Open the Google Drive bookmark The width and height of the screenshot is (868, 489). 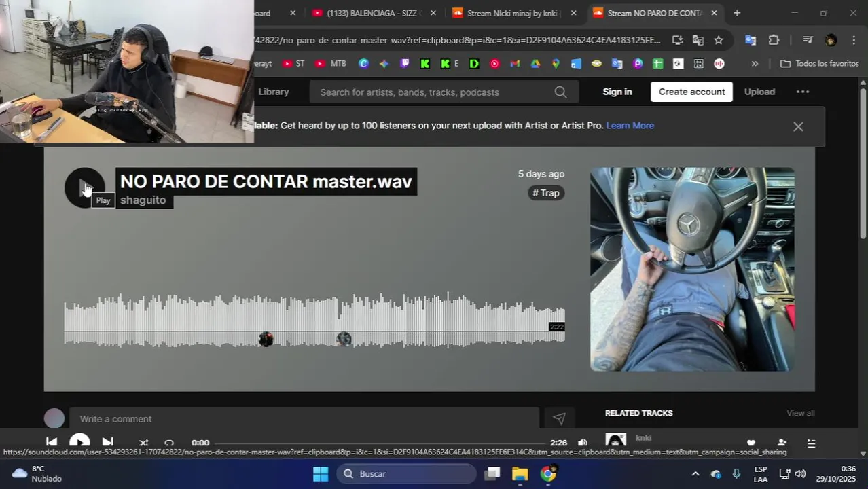pyautogui.click(x=535, y=64)
